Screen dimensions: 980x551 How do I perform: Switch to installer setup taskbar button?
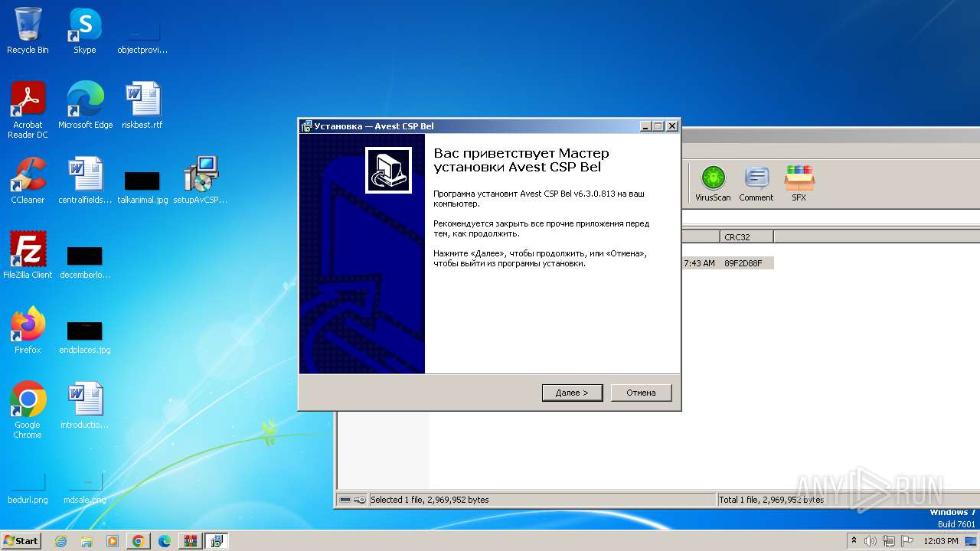(x=216, y=541)
